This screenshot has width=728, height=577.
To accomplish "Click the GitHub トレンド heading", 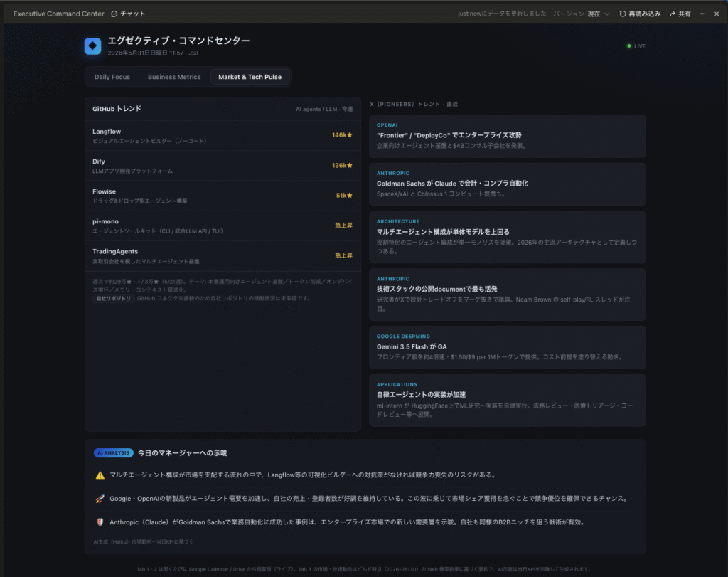I will (117, 109).
